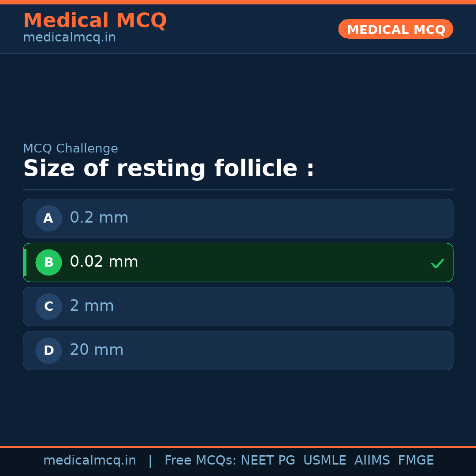
Task: Open medicalmcq.in link in the footer
Action: 89,461
